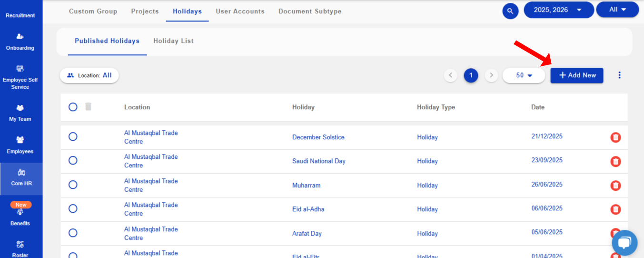644x258 pixels.
Task: Open Onboarding in the sidebar
Action: pos(20,41)
